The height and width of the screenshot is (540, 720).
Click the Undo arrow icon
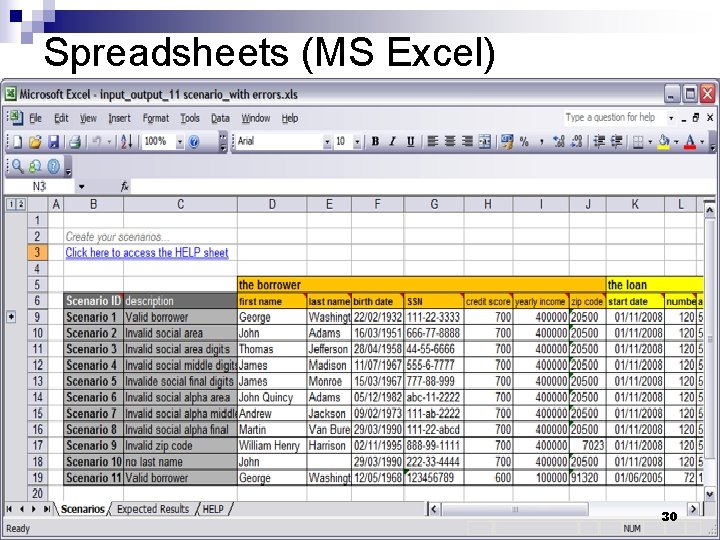[x=96, y=142]
